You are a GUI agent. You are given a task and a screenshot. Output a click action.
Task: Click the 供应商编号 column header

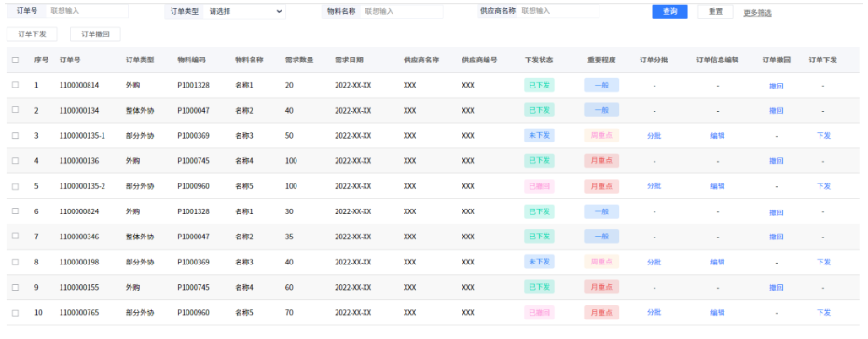point(479,60)
